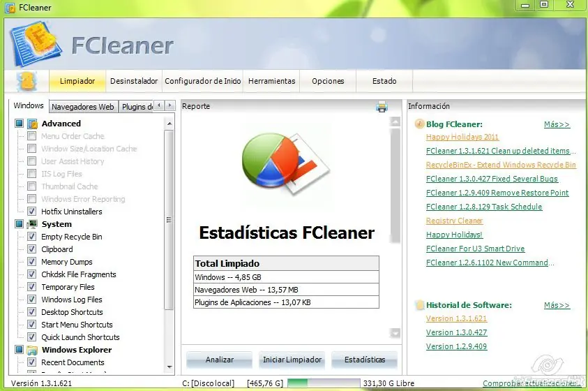Click the report pane vertical scrollbar thumb
The width and height of the screenshot is (588, 391).
point(395,186)
